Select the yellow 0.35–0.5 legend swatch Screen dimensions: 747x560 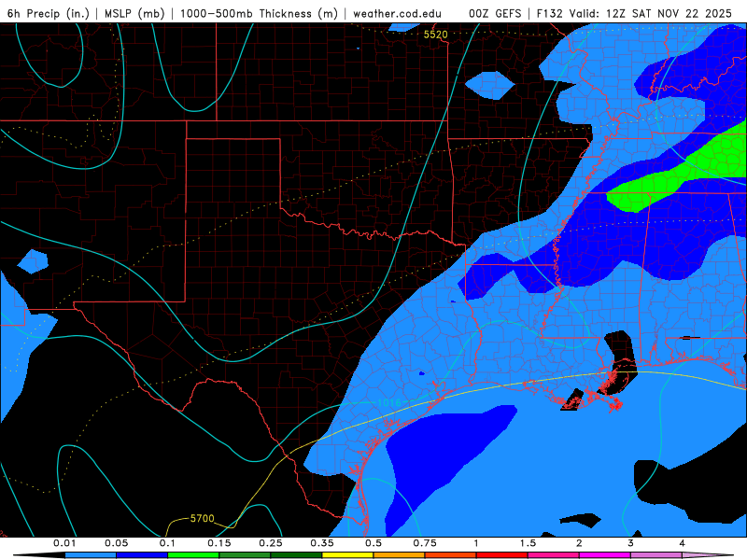[347, 555]
